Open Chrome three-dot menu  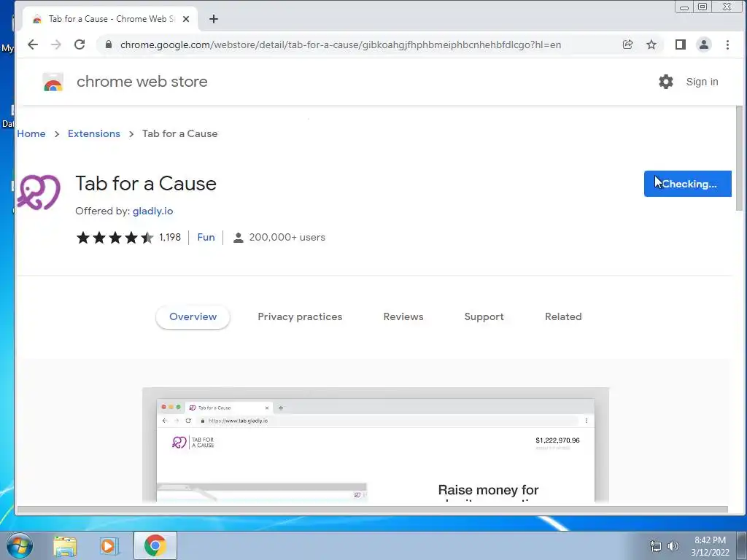pos(727,44)
